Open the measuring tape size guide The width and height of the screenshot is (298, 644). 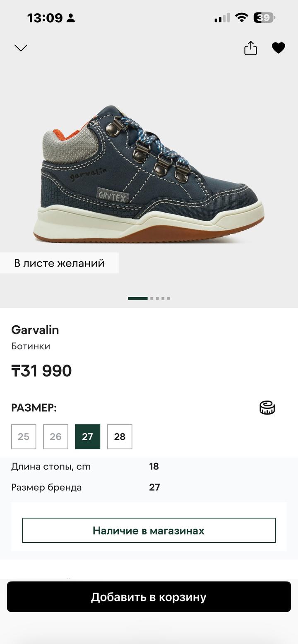click(x=267, y=408)
